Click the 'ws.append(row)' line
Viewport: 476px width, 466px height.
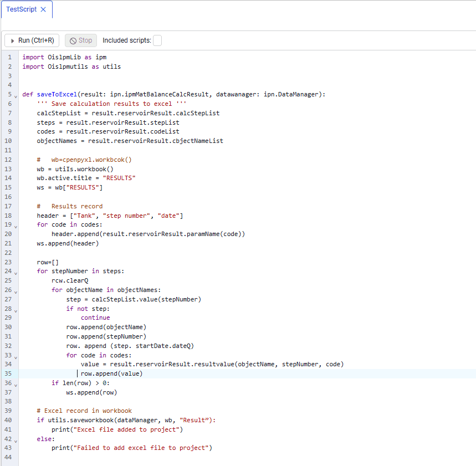tap(91, 392)
